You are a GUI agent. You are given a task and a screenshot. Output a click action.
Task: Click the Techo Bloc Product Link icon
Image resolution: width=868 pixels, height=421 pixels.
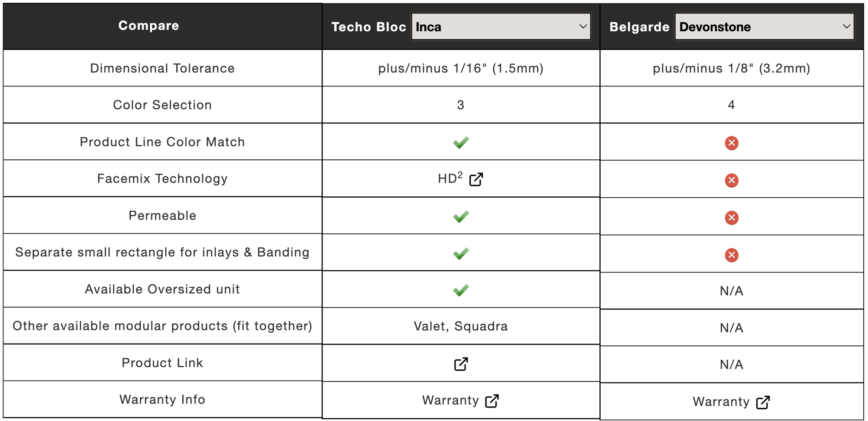coord(461,364)
